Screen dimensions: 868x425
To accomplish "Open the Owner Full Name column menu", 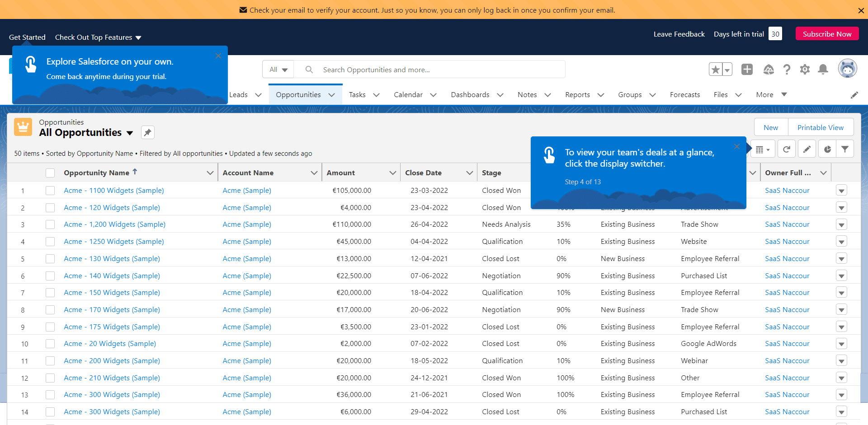I will point(823,173).
